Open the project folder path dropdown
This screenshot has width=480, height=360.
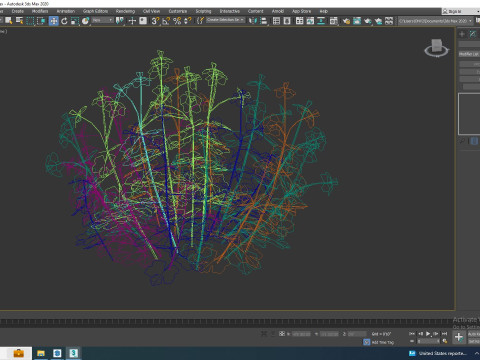point(435,21)
